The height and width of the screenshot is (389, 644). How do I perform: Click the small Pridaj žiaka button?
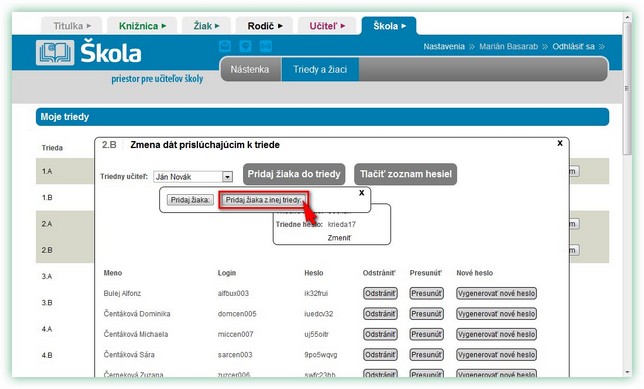[190, 200]
